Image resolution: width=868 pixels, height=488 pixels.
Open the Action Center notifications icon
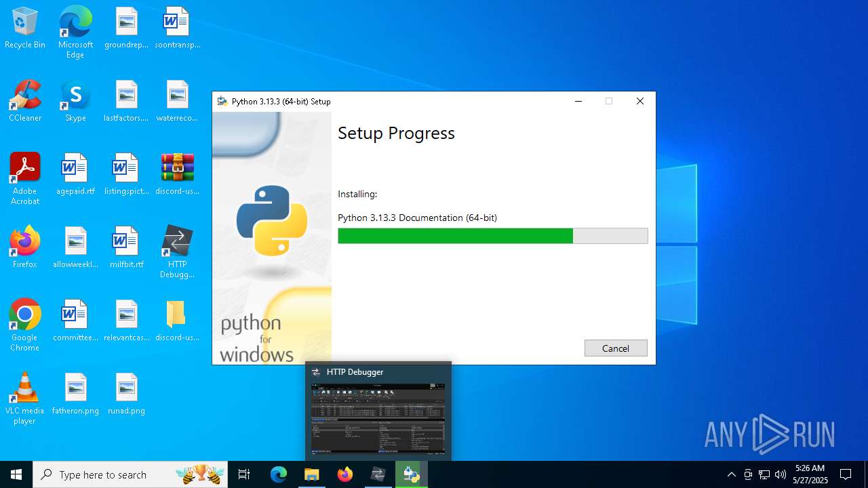point(846,474)
